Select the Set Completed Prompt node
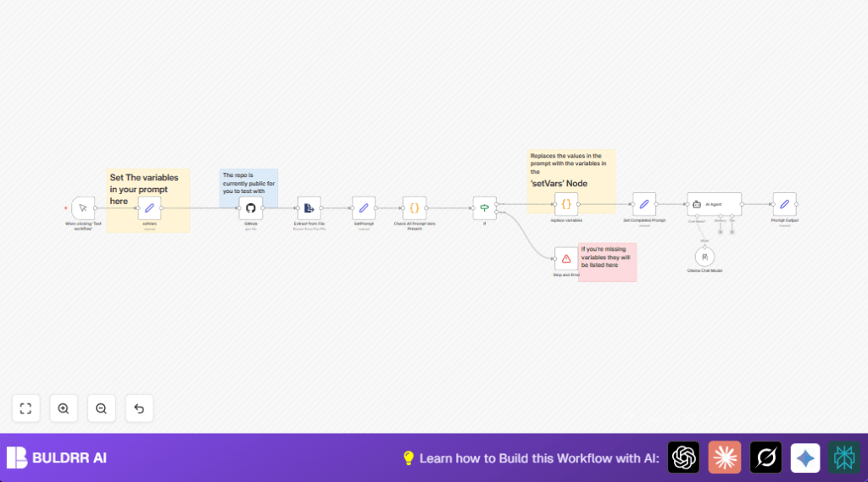Screen dimensions: 868x482 click(x=643, y=204)
